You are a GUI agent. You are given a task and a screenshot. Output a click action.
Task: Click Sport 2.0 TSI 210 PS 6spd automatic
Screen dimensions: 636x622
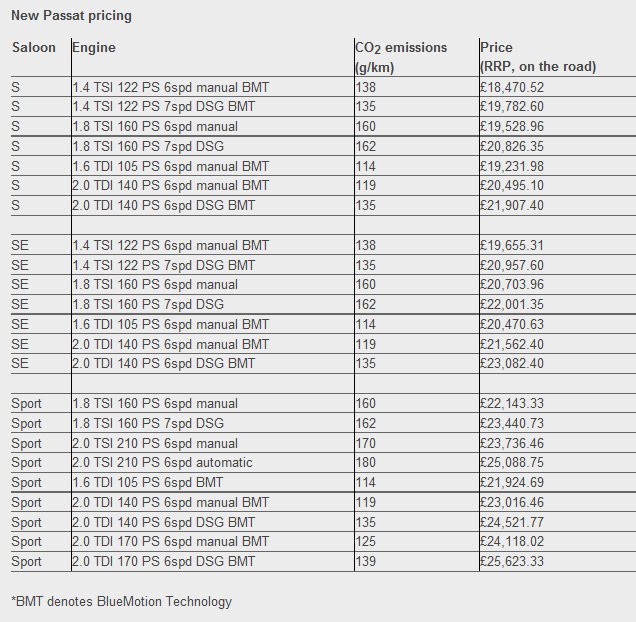162,462
